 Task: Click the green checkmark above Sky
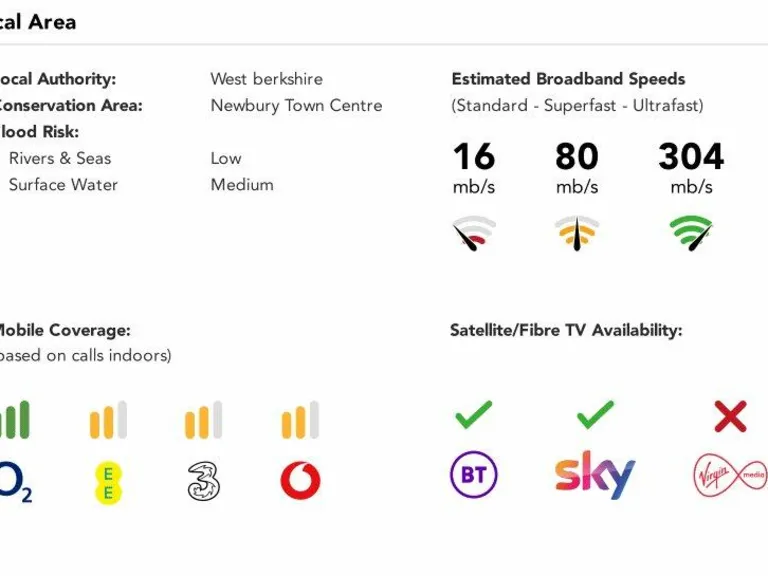pos(595,414)
